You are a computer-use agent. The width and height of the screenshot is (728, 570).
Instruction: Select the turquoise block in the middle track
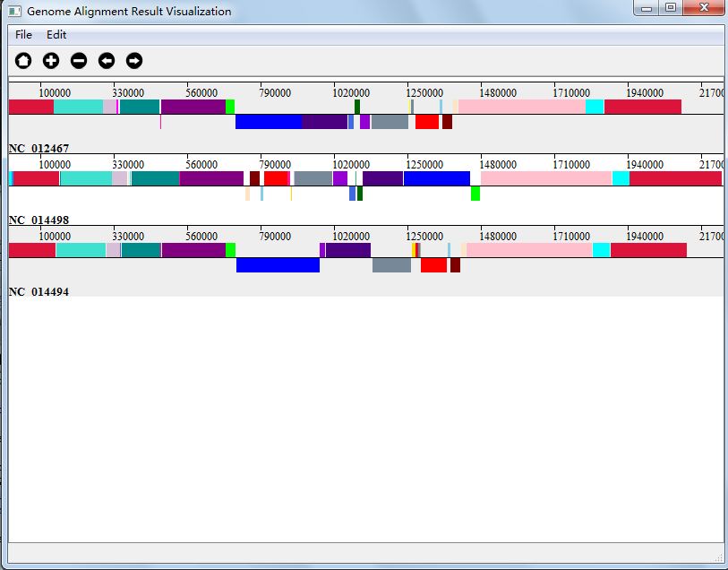click(x=86, y=178)
